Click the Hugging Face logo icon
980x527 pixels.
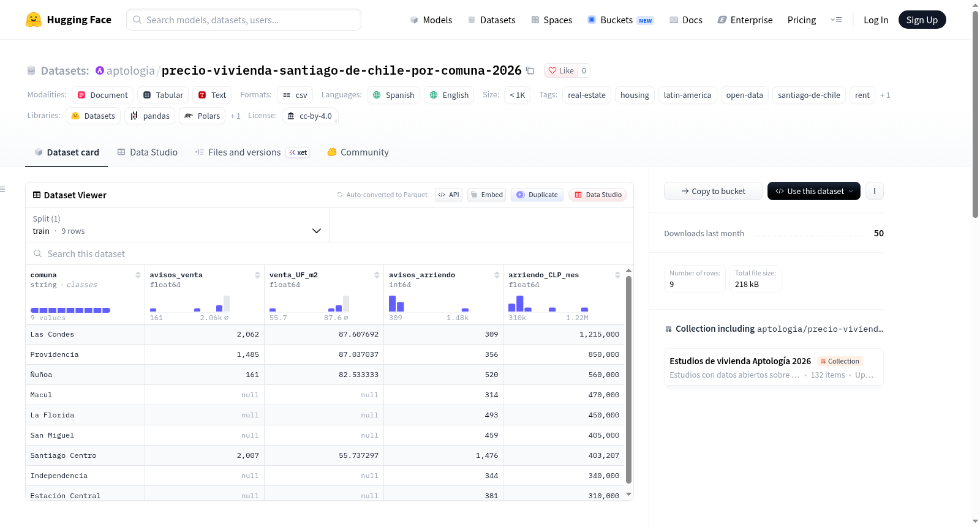pos(34,20)
